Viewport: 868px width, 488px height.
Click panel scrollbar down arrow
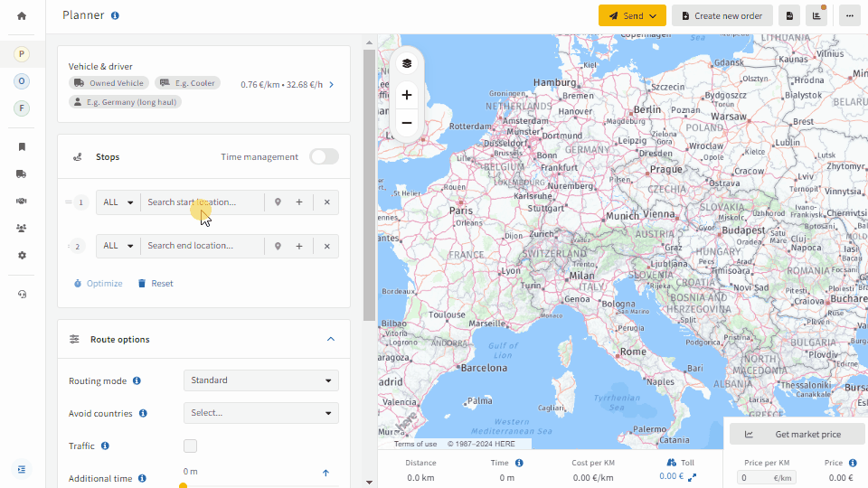[369, 483]
